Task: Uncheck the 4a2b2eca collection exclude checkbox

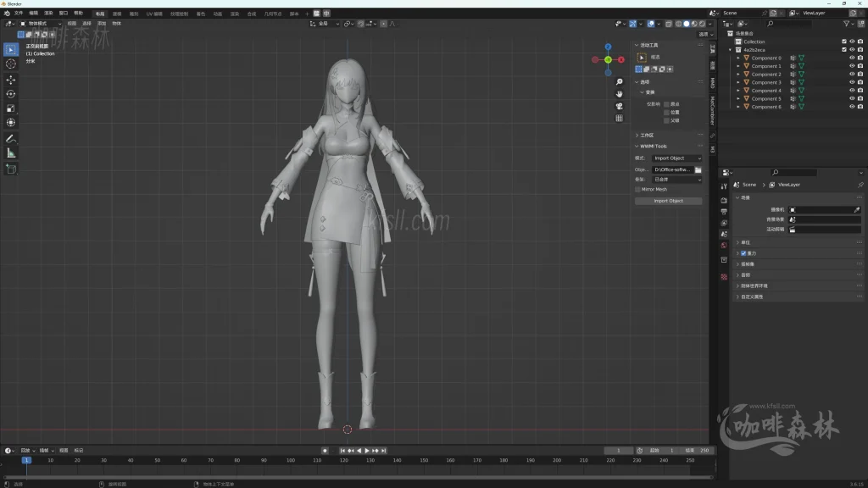Action: point(844,50)
